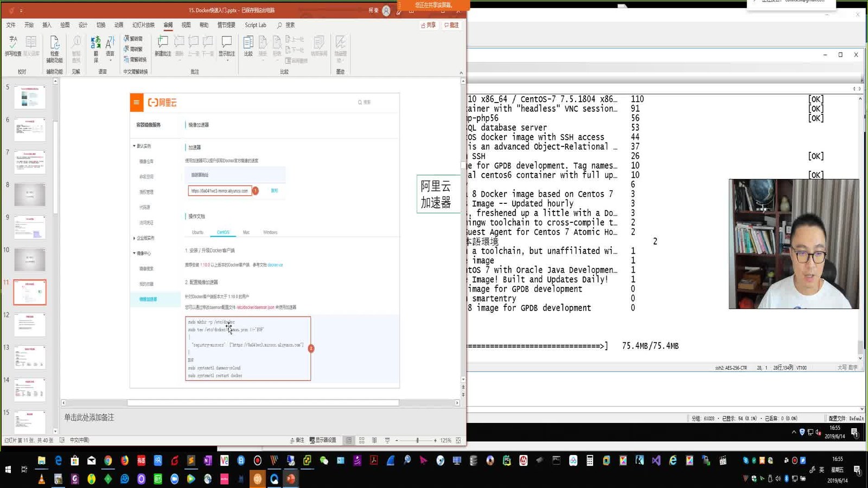Screen dimensions: 868x488
Task: Open WeChat from the taskbar
Action: 324,461
